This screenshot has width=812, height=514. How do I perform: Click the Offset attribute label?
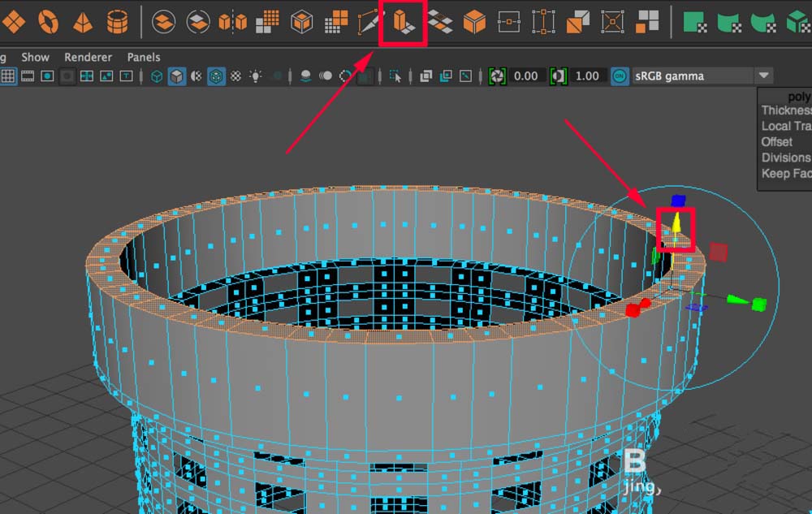(777, 142)
